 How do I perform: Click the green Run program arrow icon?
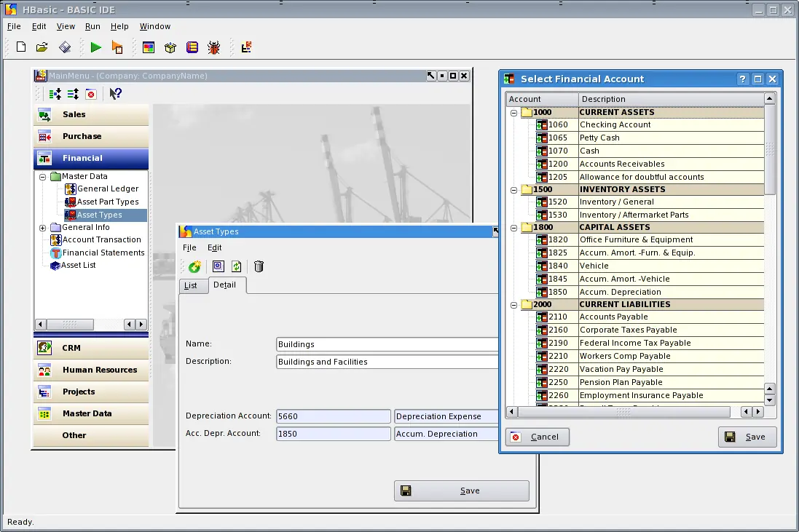96,47
